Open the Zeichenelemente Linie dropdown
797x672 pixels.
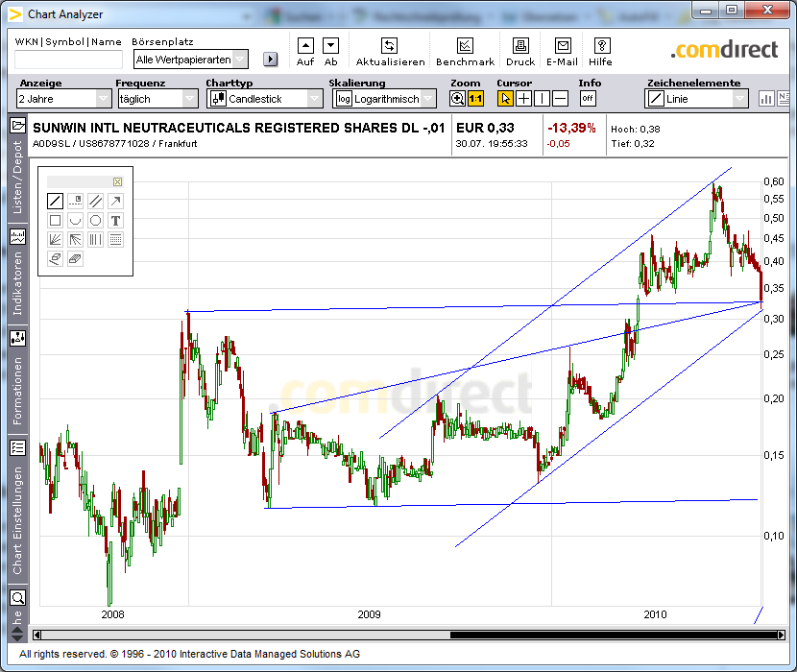(697, 99)
